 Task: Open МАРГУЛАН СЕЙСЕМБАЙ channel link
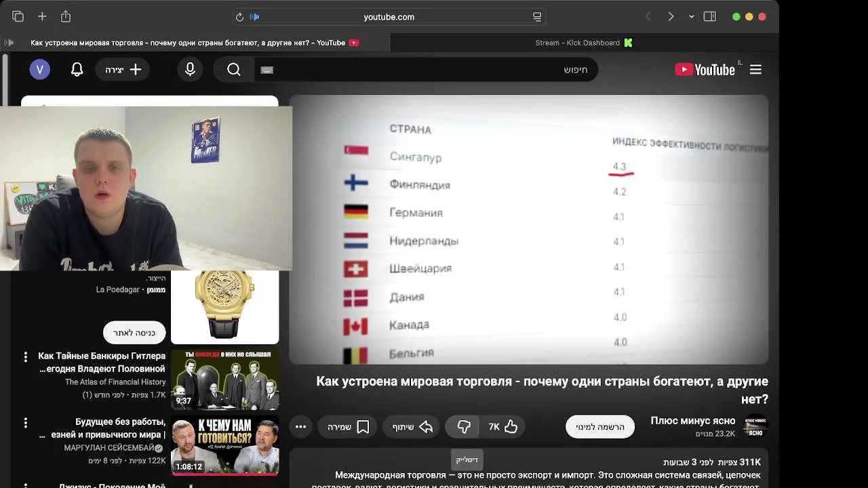point(108,449)
